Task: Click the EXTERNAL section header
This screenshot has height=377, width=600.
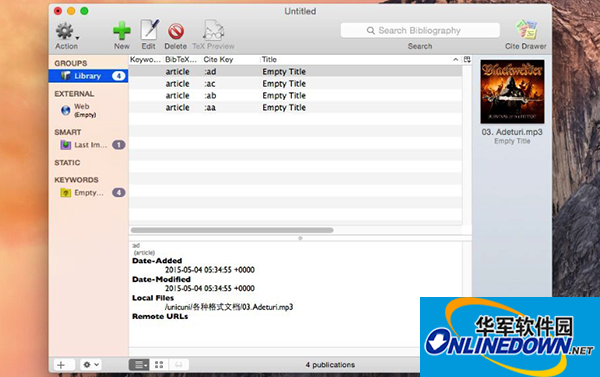Action: click(x=74, y=94)
